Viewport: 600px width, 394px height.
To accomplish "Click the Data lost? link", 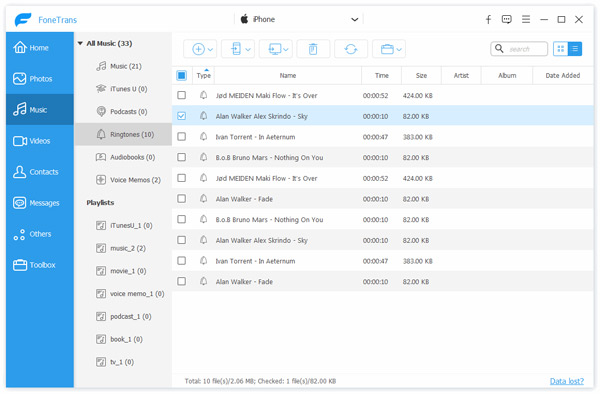I will pyautogui.click(x=567, y=381).
